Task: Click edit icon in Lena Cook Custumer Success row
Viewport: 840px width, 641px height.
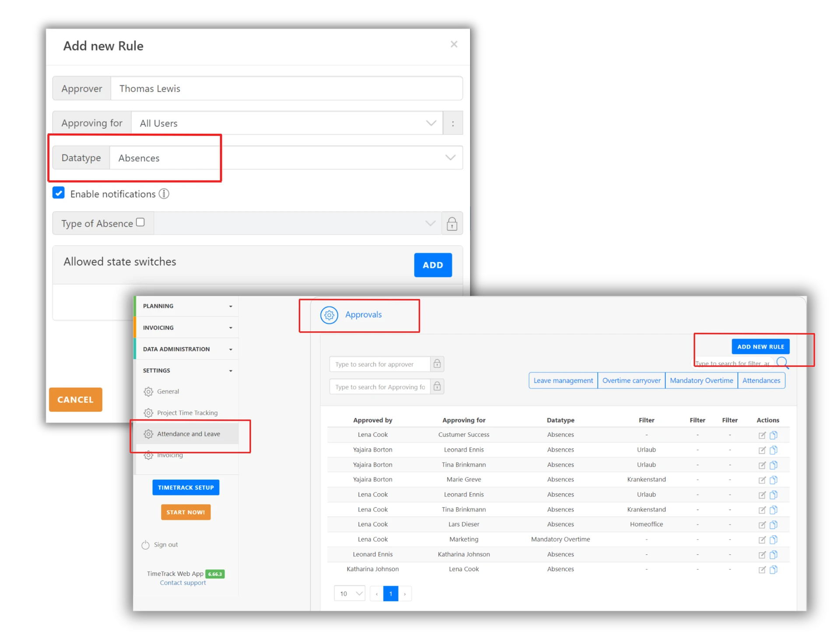Action: coord(762,435)
